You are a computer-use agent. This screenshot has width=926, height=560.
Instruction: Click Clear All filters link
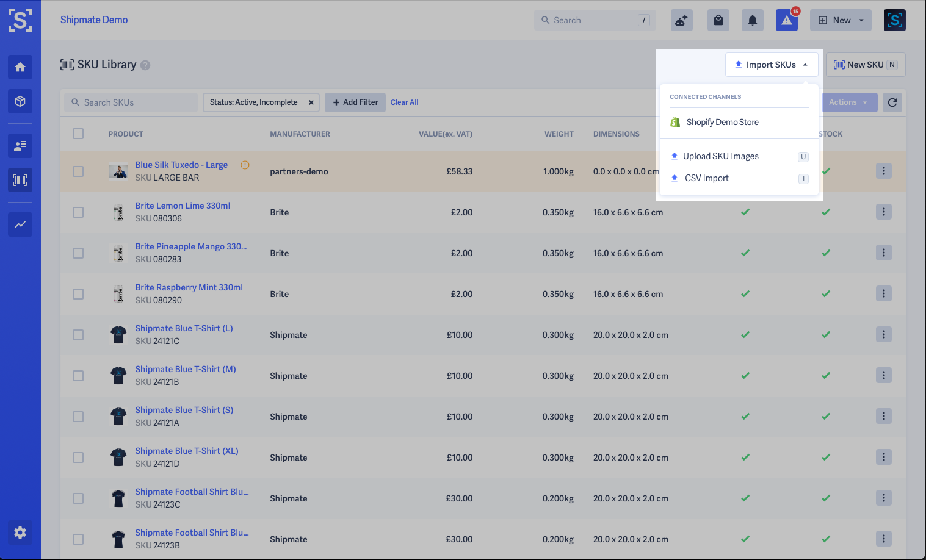click(404, 102)
